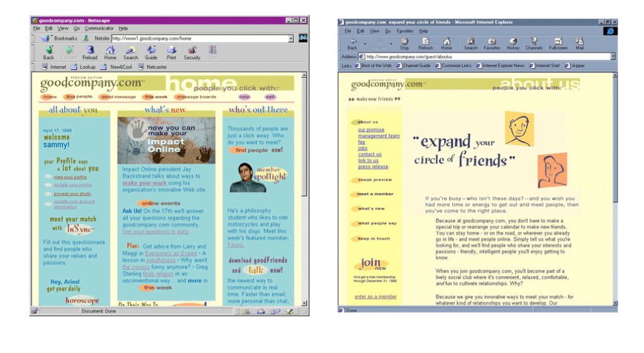
Task: Click 'enter as a member' link
Action: point(375,297)
